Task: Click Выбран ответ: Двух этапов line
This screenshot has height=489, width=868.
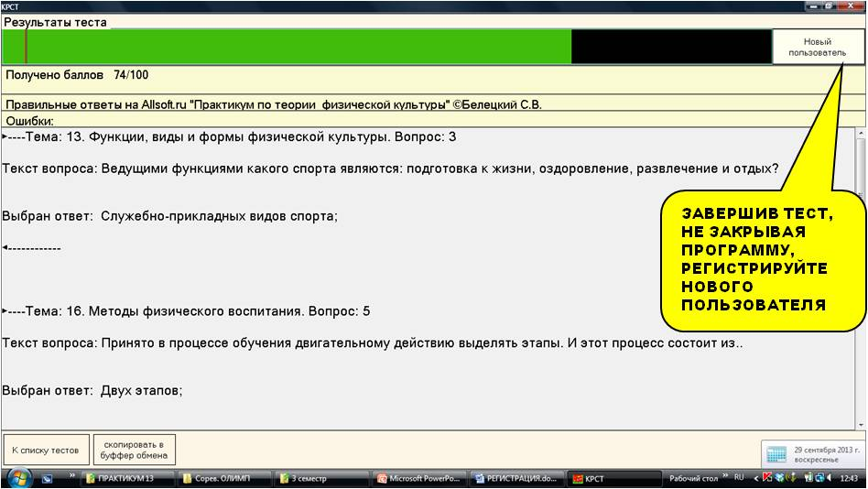Action: coord(92,390)
